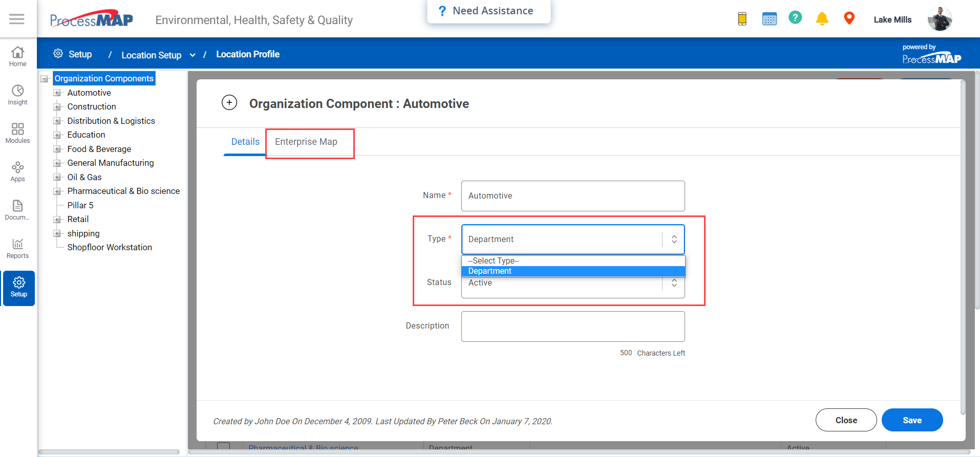The image size is (980, 457).
Task: Go to Home in sidebar
Action: (x=18, y=56)
